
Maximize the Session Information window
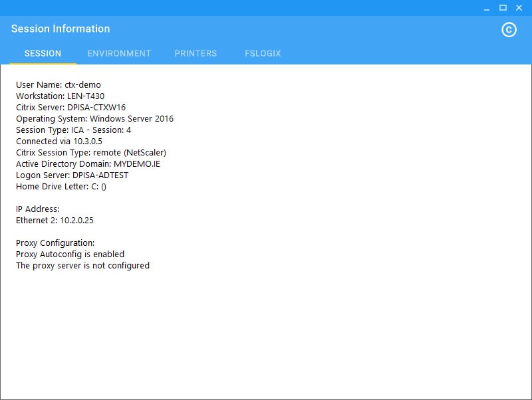coord(503,8)
